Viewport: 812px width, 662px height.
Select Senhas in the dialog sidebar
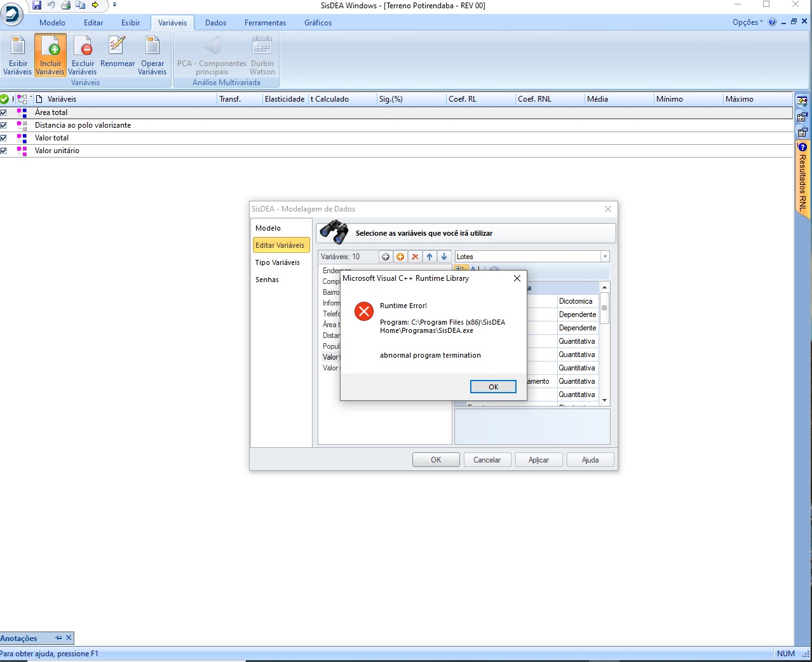(x=267, y=280)
